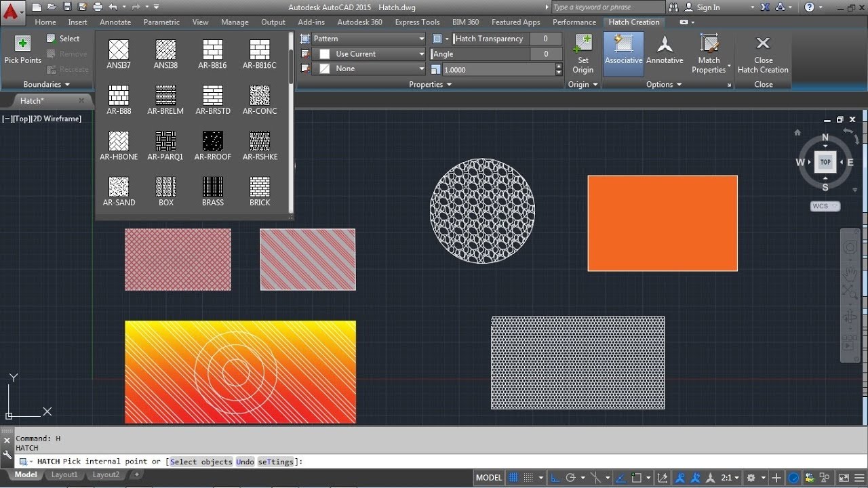Click Select objects command option

[201, 462]
